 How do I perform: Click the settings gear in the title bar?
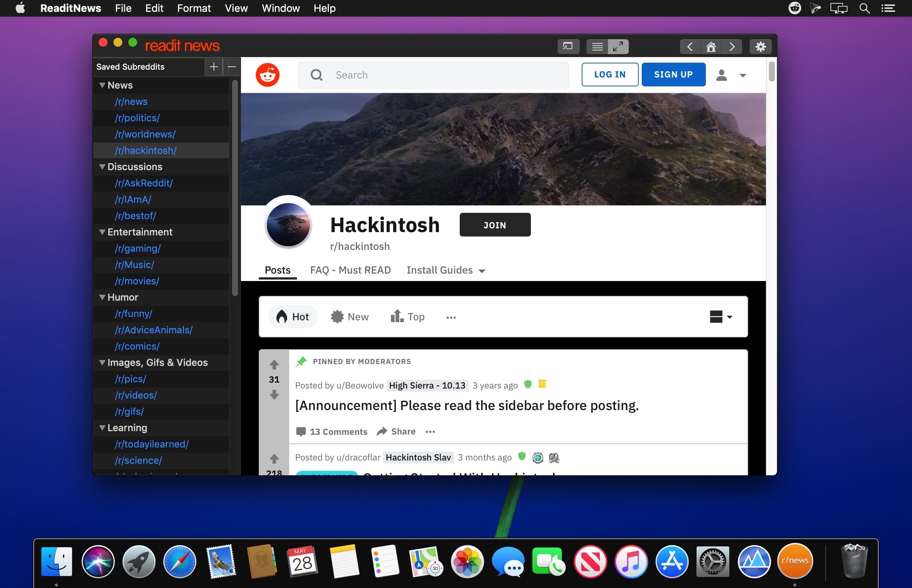760,47
